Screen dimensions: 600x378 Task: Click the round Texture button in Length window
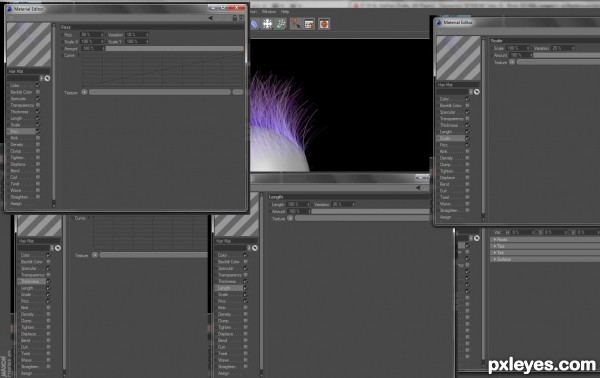pos(290,218)
